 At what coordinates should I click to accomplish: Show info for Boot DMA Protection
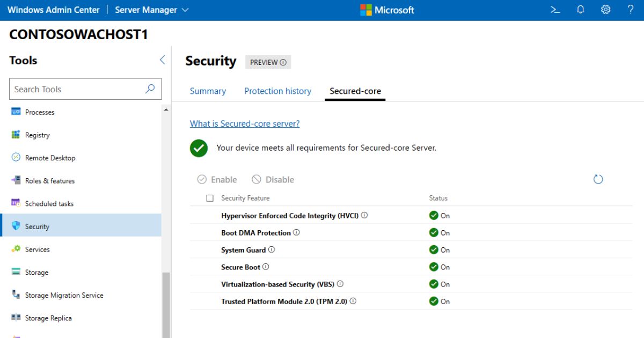point(296,232)
